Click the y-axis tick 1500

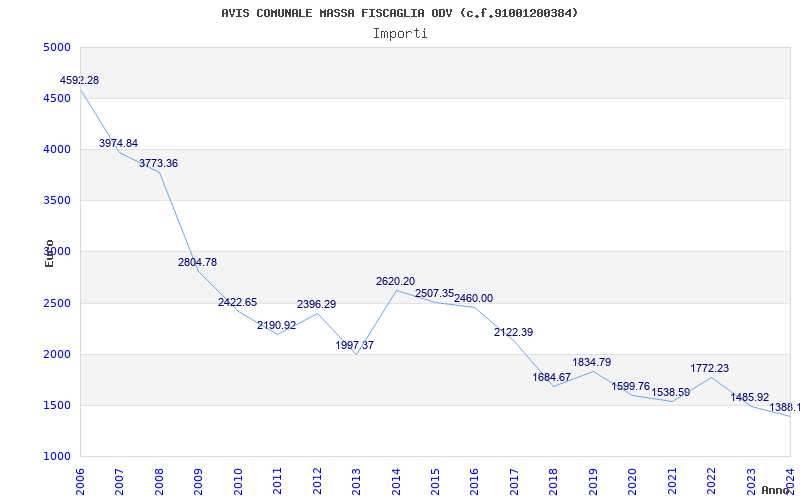pos(57,406)
